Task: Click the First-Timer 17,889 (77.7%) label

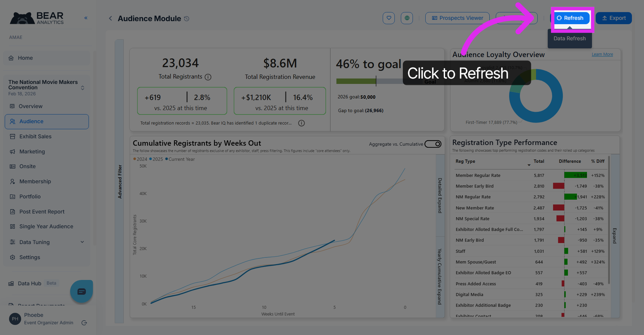Action: click(x=491, y=123)
